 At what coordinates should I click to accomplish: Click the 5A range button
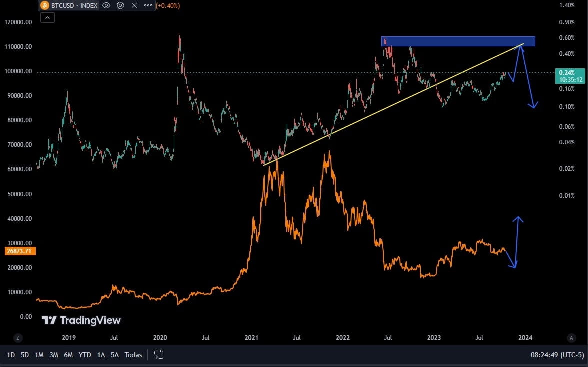114,355
